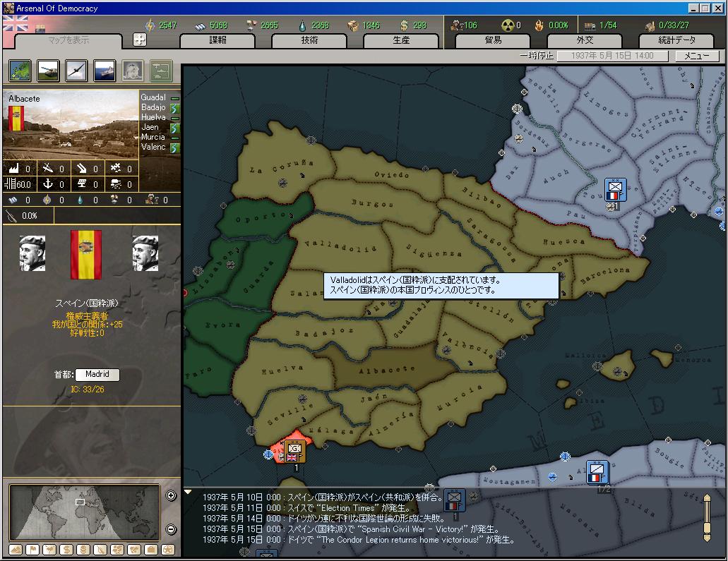Open the マップを表示 tab

68,40
